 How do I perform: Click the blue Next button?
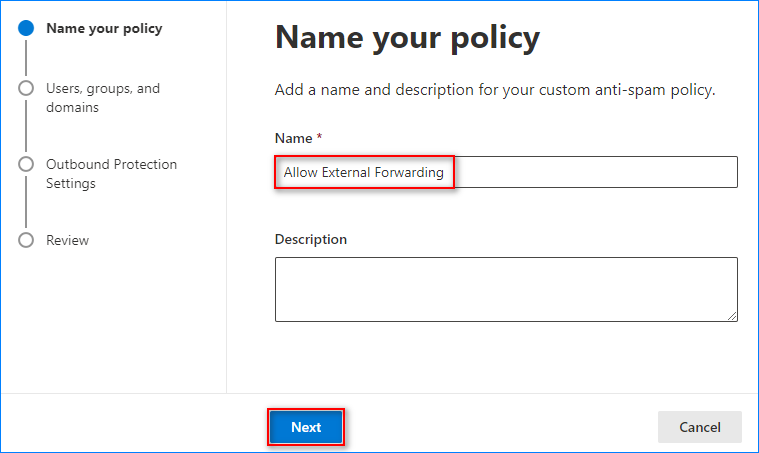tap(306, 427)
